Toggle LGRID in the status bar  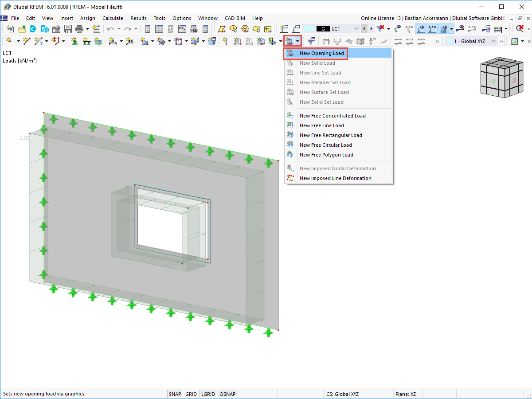click(208, 394)
